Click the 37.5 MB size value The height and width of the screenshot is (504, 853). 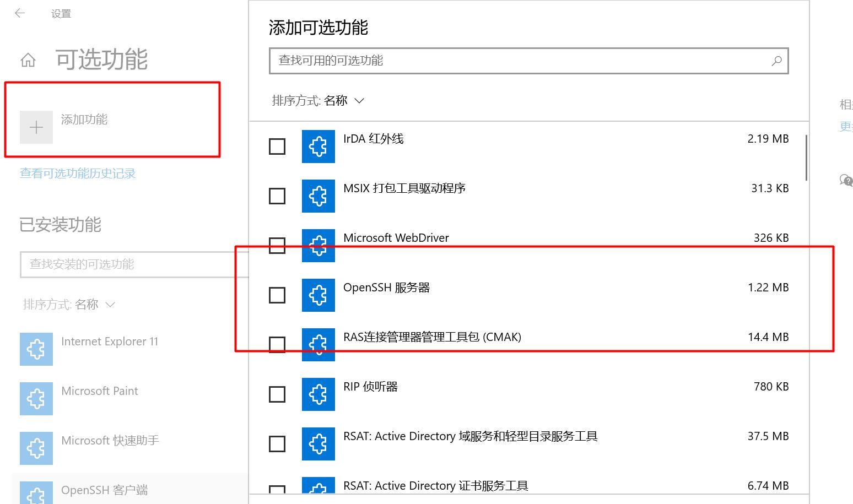point(768,436)
